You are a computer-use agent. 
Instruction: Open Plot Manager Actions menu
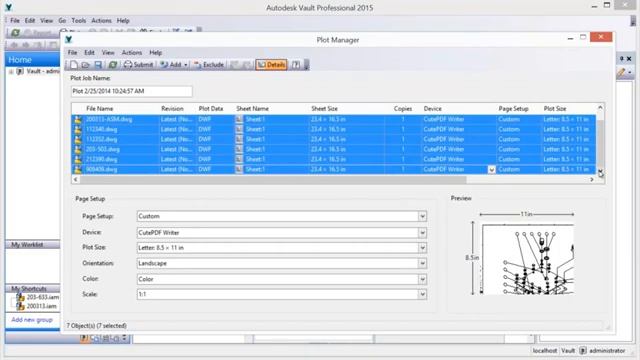132,53
